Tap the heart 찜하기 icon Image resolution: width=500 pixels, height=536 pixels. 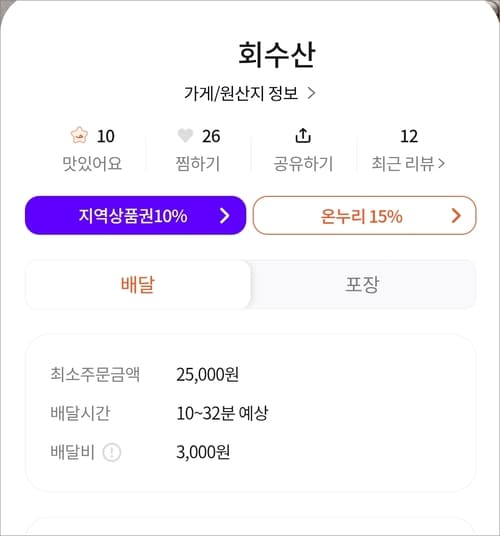coord(185,135)
